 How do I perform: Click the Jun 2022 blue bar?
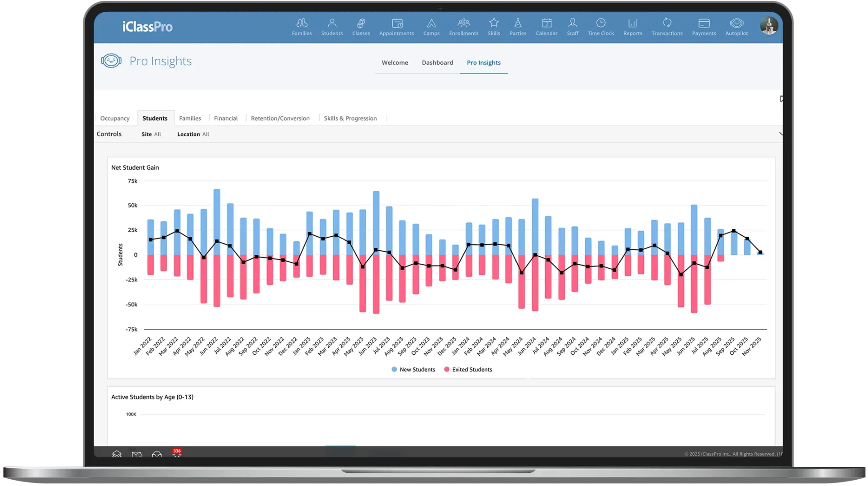pos(217,222)
